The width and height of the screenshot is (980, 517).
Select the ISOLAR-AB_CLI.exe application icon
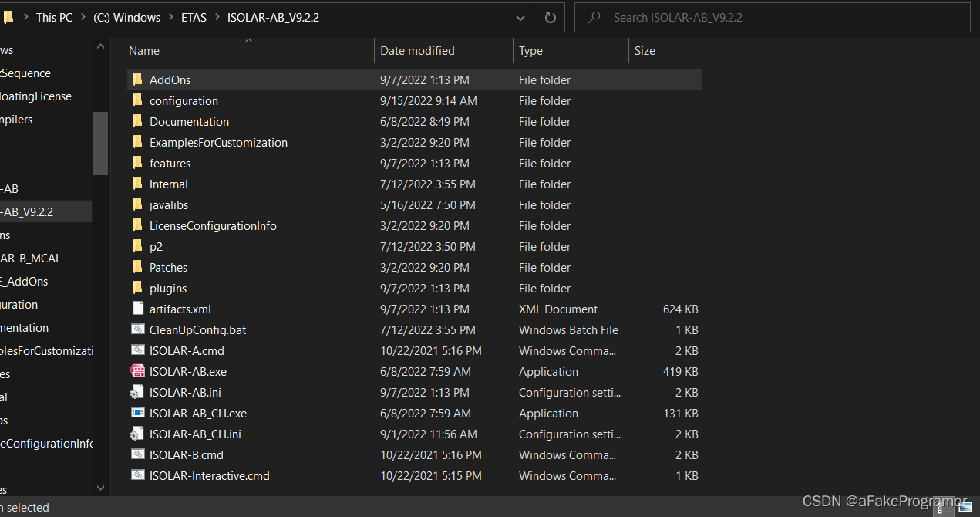pos(138,413)
